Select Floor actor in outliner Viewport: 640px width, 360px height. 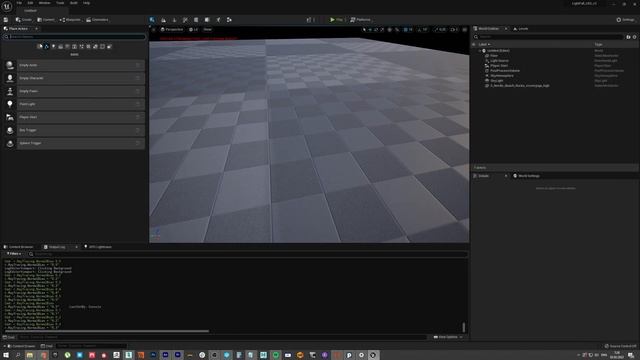[x=494, y=56]
